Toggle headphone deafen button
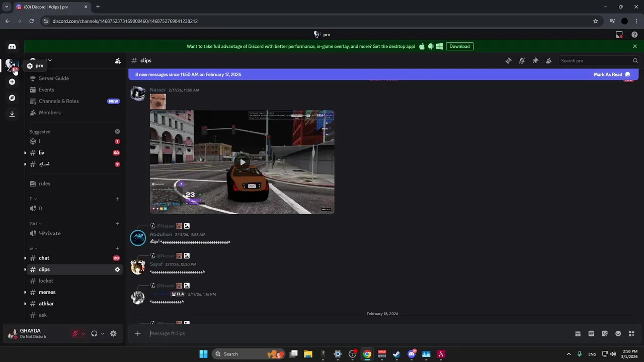644x362 pixels. [94, 334]
